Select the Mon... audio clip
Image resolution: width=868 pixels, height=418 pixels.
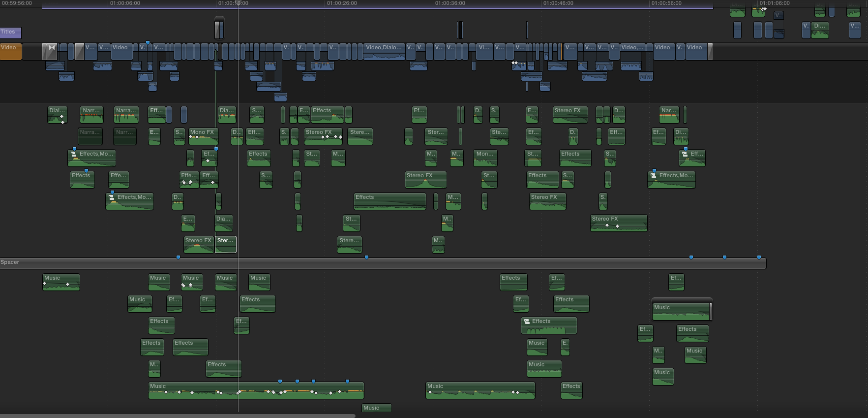click(x=485, y=158)
